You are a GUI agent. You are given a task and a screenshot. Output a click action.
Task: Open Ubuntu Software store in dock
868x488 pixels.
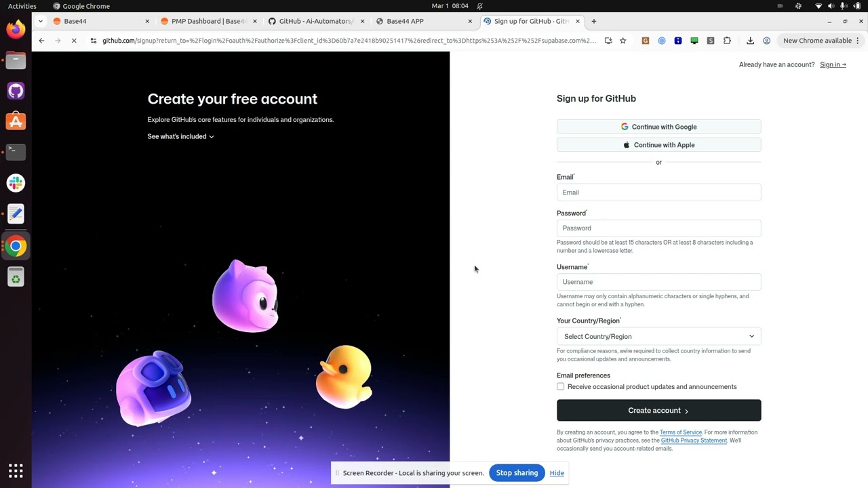[x=16, y=121]
